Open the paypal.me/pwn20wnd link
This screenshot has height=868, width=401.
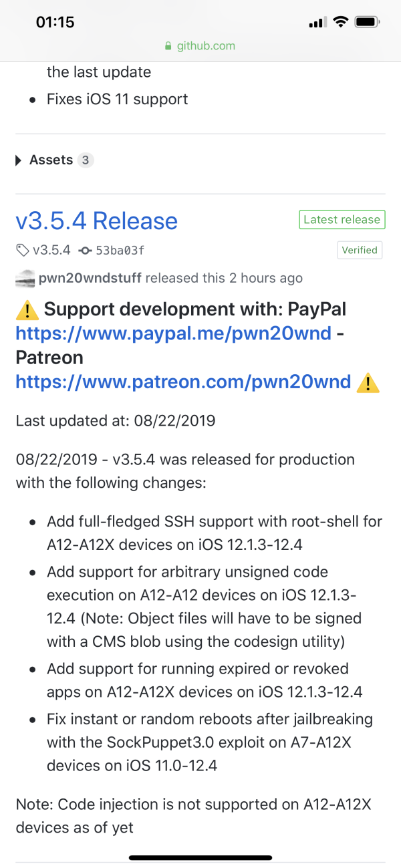click(x=173, y=333)
